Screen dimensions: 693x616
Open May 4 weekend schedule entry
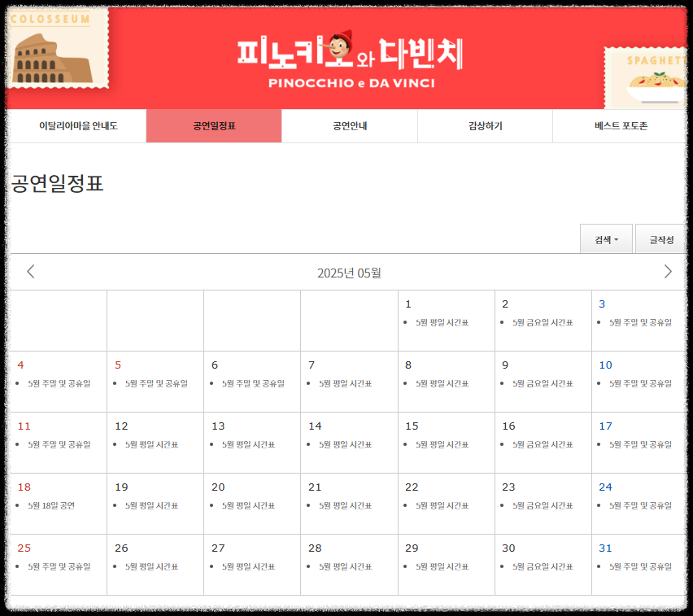[x=59, y=383]
